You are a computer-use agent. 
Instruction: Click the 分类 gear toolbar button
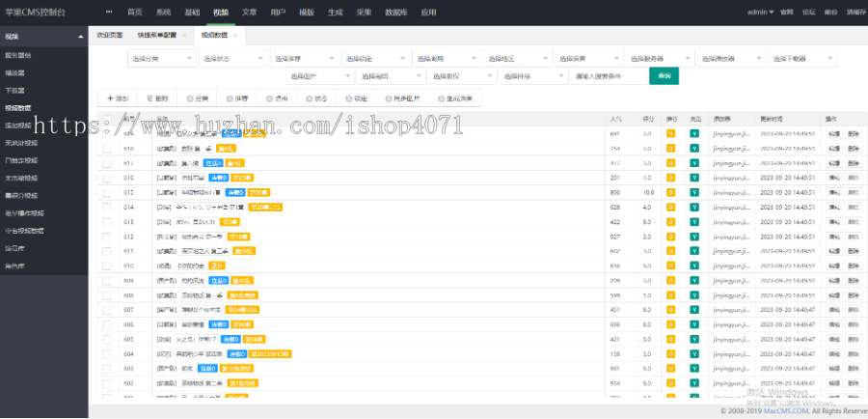pos(197,98)
